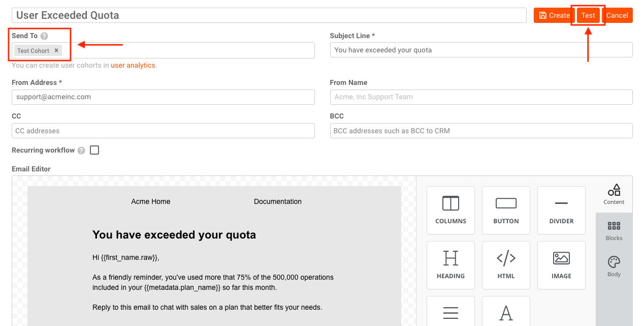Viewport: 644px width, 326px height.
Task: Switch to the Content tab
Action: coord(614,194)
